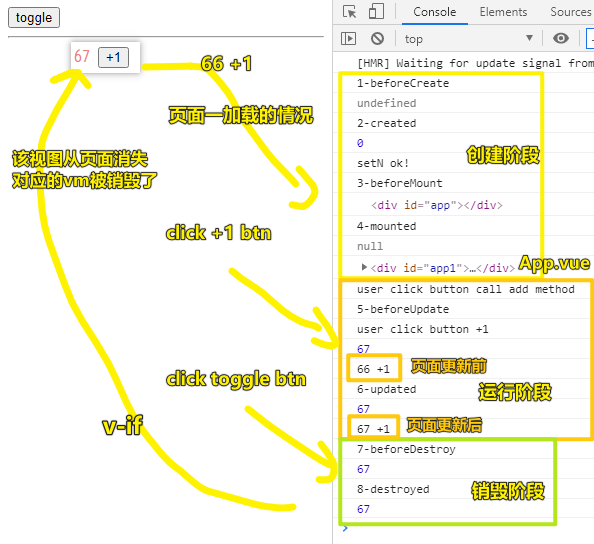Click the toggle button
This screenshot has width=594, height=544.
pos(34,18)
